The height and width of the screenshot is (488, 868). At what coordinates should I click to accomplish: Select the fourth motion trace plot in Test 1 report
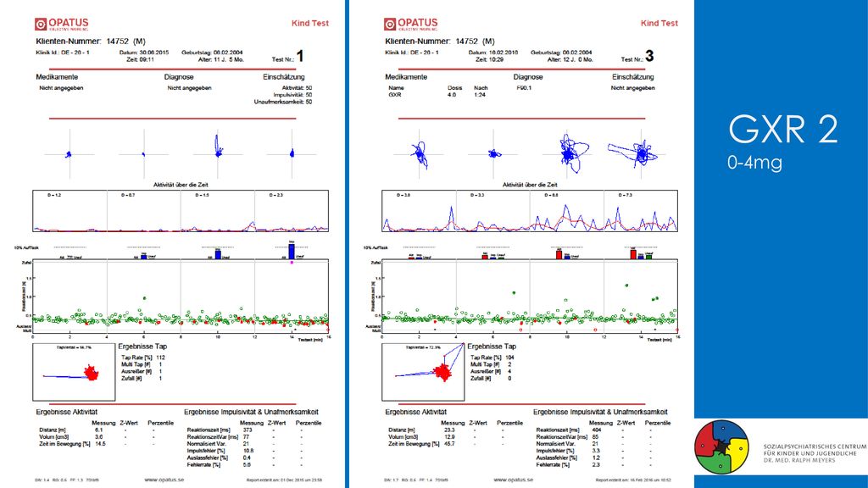coord(292,154)
